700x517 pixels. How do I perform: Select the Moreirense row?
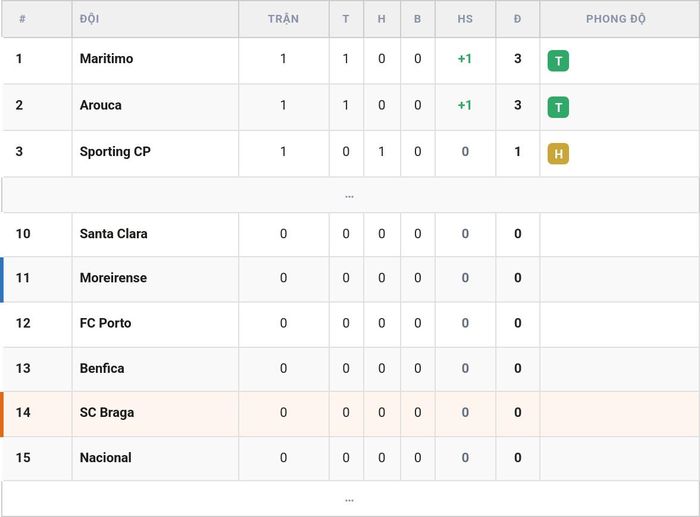point(350,279)
